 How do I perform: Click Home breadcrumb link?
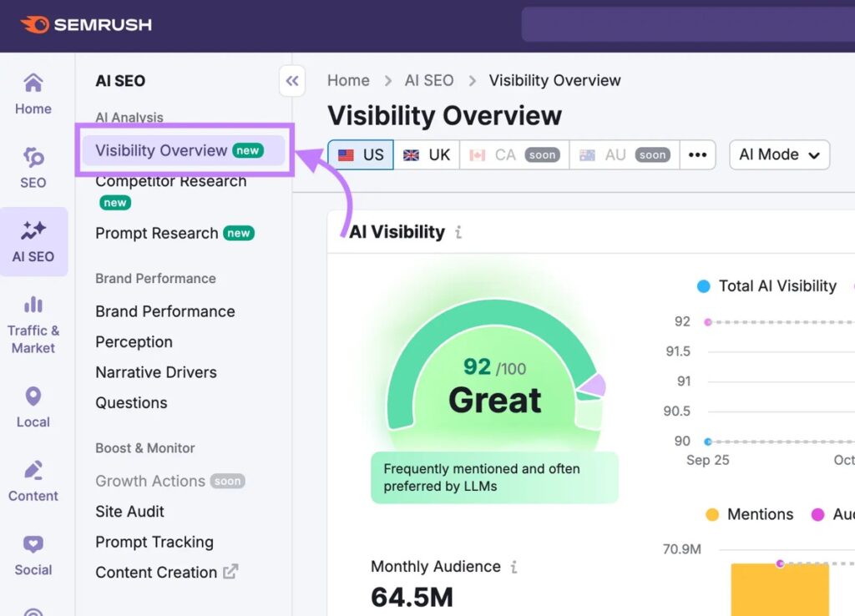point(348,81)
